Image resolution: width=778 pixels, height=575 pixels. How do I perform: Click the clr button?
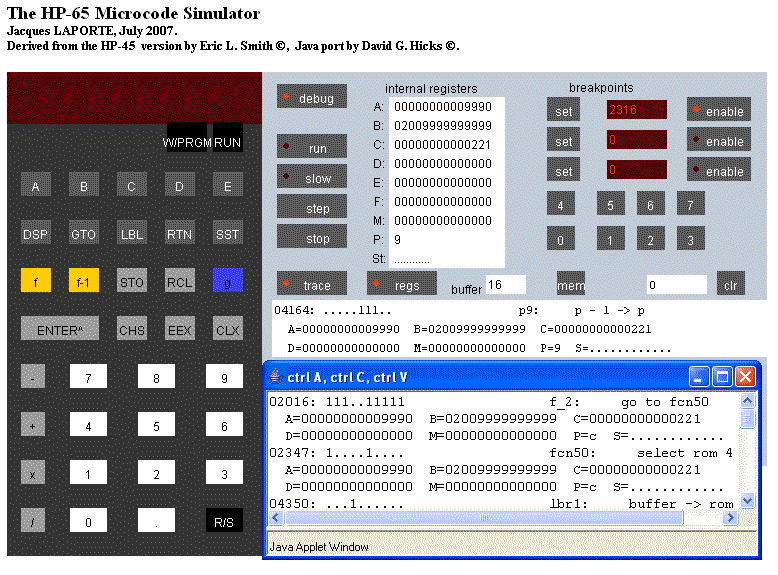(731, 284)
